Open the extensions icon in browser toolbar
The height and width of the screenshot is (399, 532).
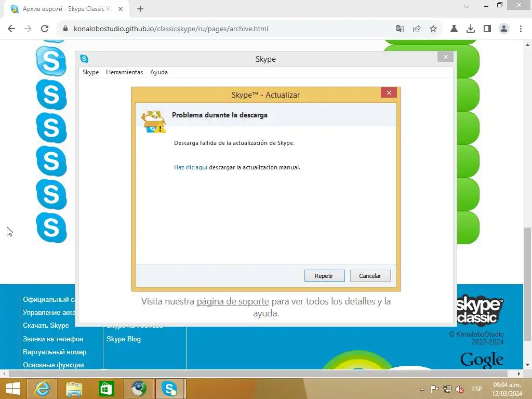[x=454, y=29]
